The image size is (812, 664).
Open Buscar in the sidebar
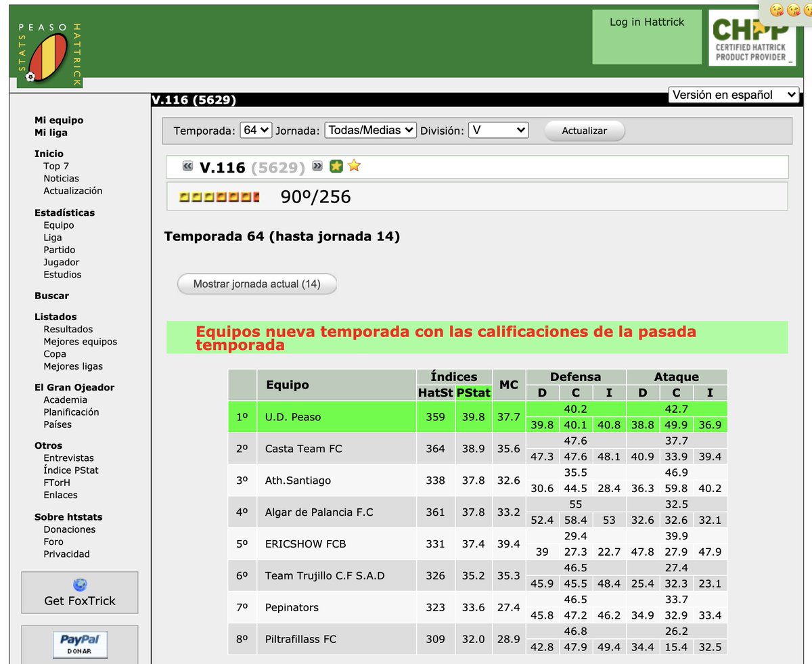pos(51,296)
